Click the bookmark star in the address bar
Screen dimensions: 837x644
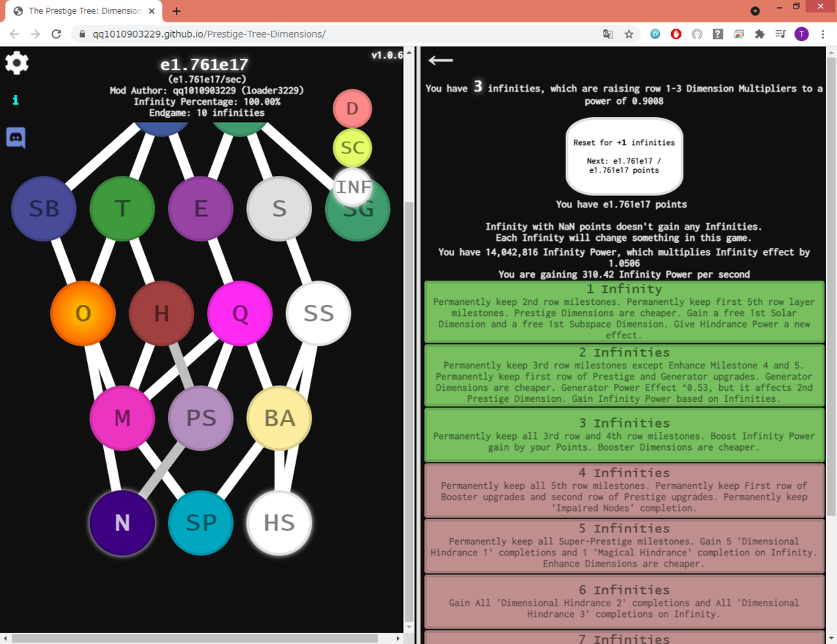click(628, 33)
